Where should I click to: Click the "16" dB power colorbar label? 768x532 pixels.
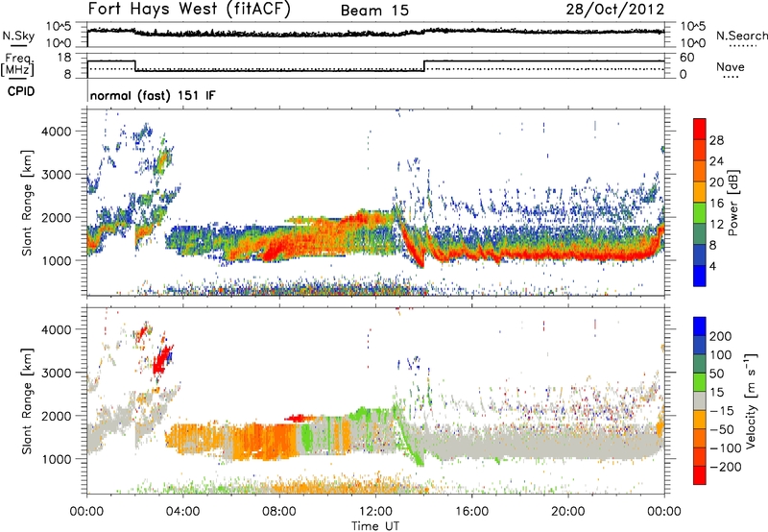coord(716,204)
